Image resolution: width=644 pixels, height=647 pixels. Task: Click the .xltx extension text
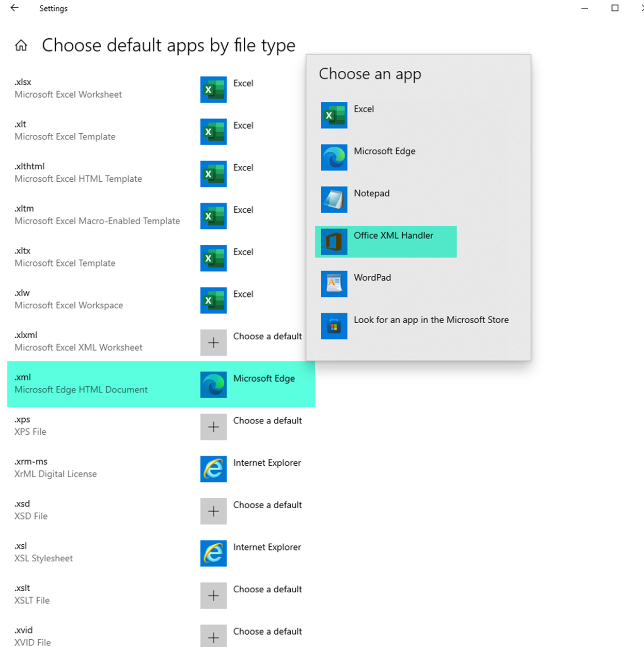coord(23,251)
